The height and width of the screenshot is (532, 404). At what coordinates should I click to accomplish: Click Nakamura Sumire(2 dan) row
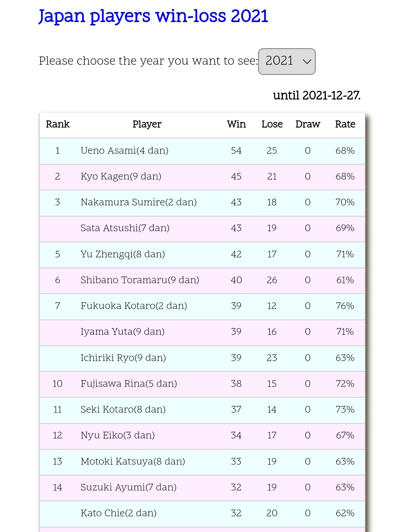(138, 202)
